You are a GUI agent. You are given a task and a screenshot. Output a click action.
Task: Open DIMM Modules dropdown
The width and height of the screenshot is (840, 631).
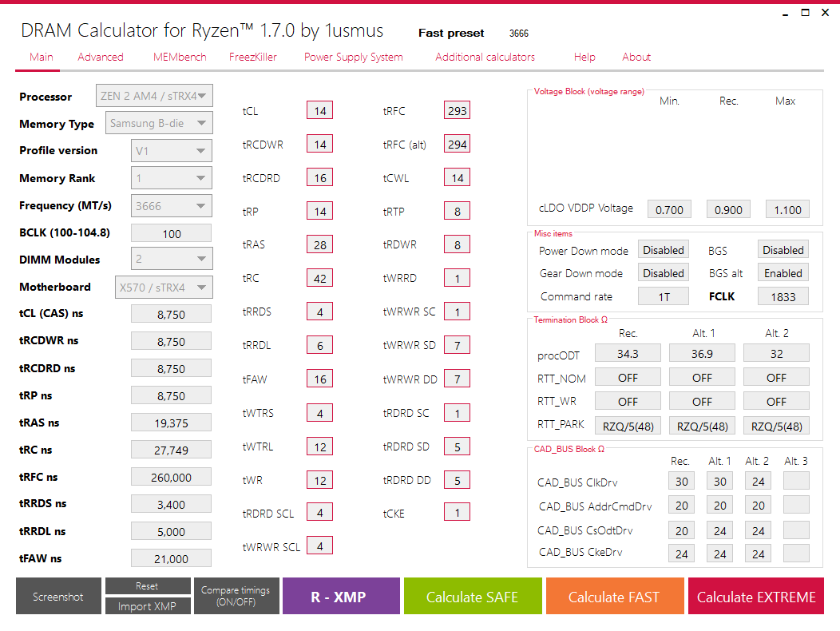tap(172, 259)
